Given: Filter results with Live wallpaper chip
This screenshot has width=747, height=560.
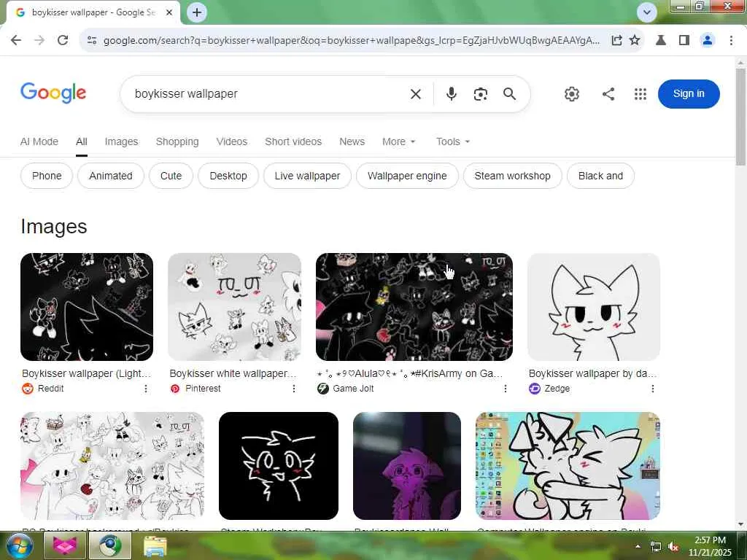Looking at the screenshot, I should point(307,176).
